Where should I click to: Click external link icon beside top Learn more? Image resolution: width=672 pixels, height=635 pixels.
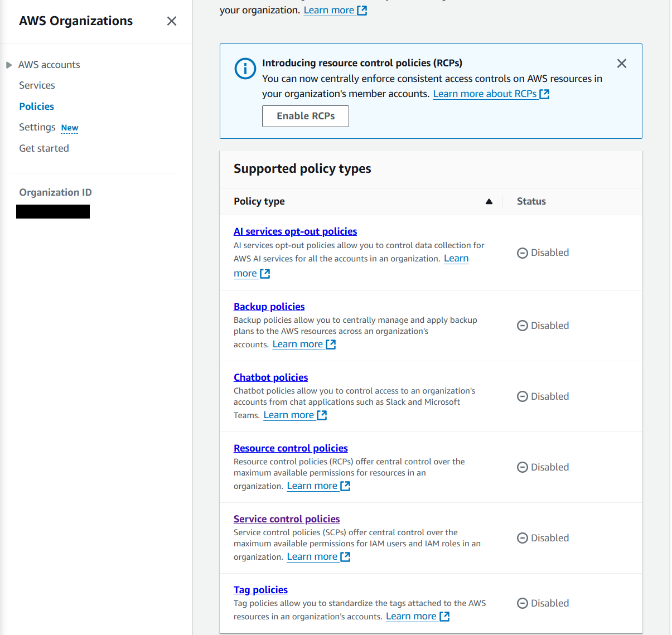362,11
